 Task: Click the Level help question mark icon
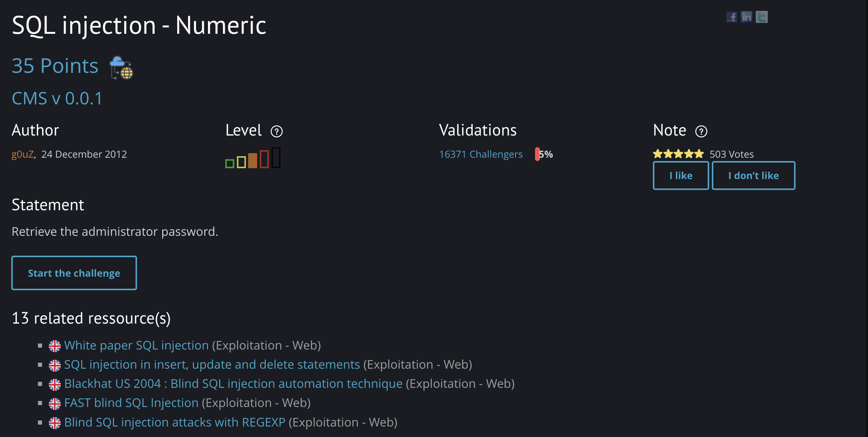coord(277,131)
